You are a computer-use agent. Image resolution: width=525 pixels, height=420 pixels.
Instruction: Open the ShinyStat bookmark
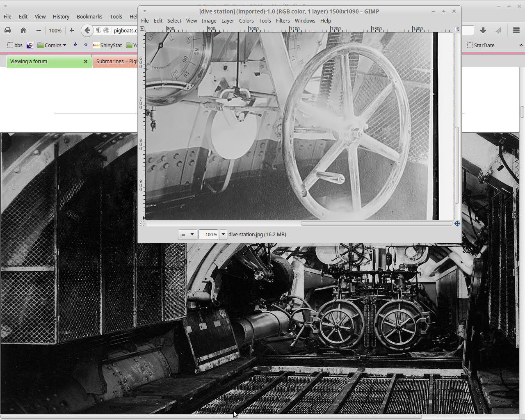pos(107,45)
